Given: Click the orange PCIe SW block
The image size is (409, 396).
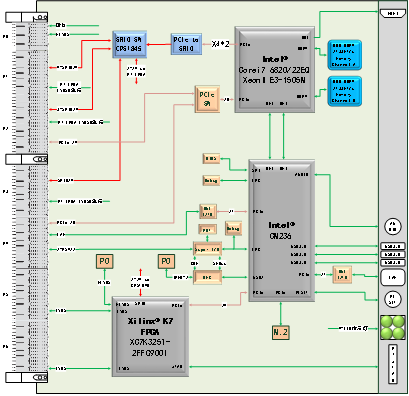Looking at the screenshot, I should (x=207, y=99).
